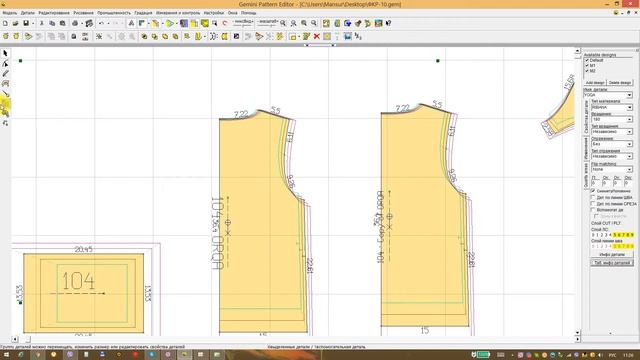The height and width of the screenshot is (360, 640).
Task: Toggle the Default design checkbox
Action: [x=587, y=60]
